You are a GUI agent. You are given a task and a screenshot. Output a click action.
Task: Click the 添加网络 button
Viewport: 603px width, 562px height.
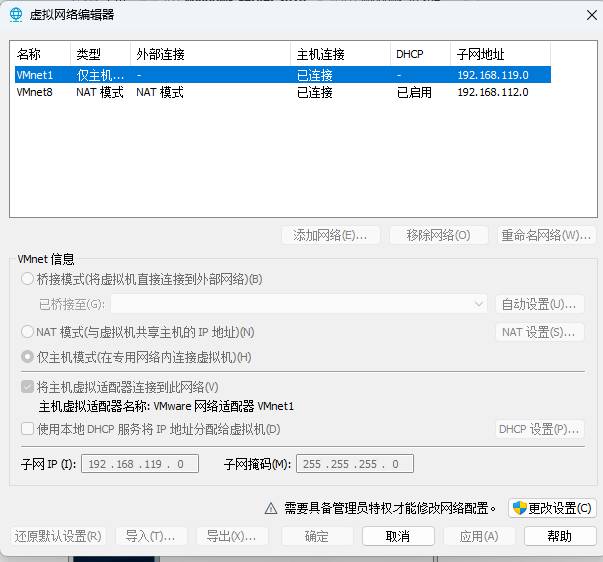click(330, 235)
